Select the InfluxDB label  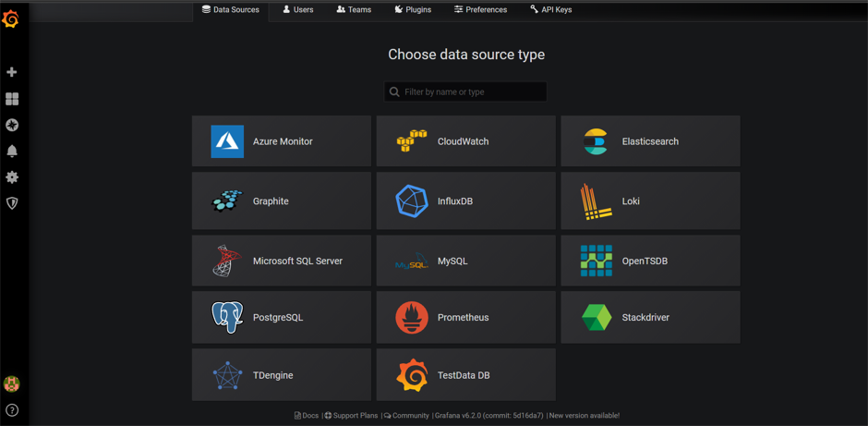(455, 201)
